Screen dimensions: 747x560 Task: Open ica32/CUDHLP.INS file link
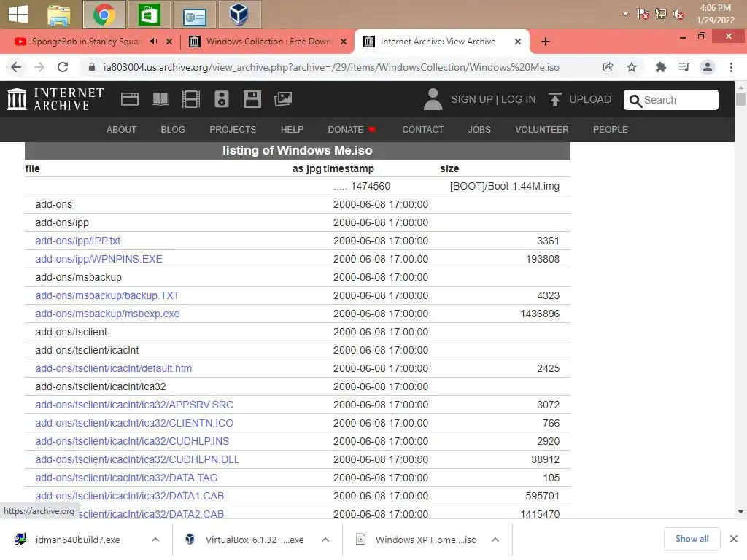(x=132, y=441)
